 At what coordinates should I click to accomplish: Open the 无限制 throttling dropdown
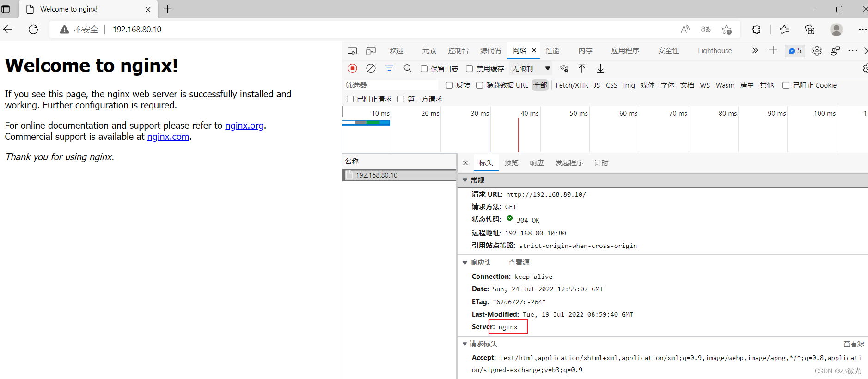click(x=531, y=68)
